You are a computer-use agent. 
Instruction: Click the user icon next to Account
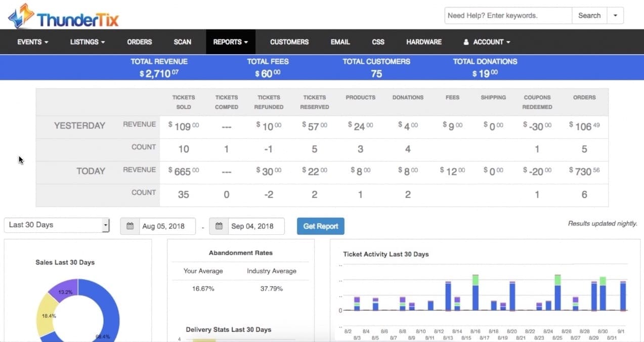click(x=465, y=42)
